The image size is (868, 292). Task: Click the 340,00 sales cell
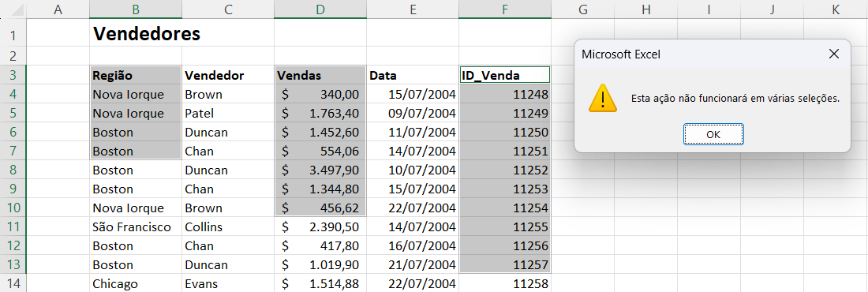320,94
